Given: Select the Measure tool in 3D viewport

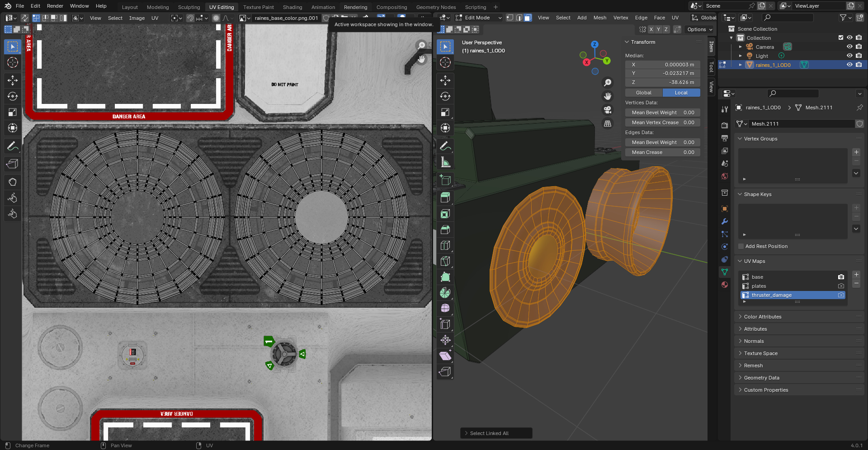Looking at the screenshot, I should tap(445, 162).
